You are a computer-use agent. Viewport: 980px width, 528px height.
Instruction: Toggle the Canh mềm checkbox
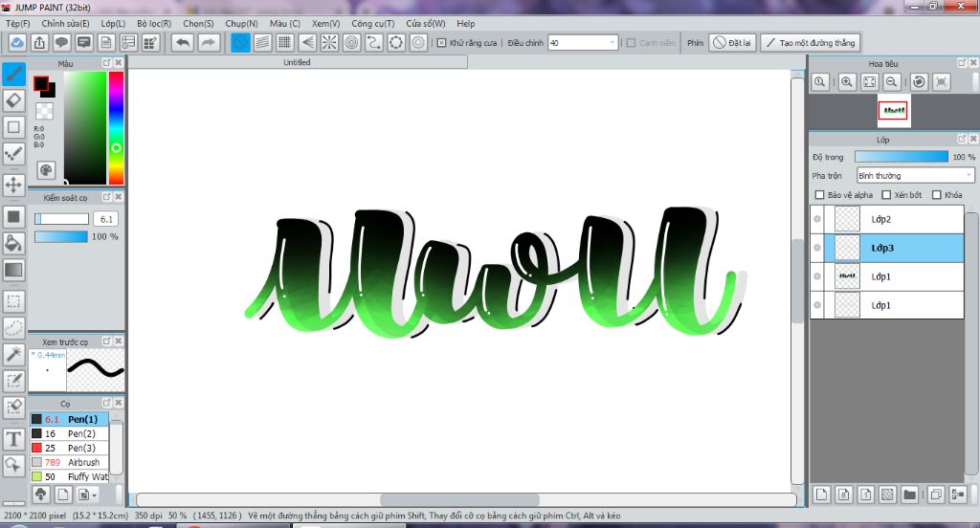[x=632, y=43]
